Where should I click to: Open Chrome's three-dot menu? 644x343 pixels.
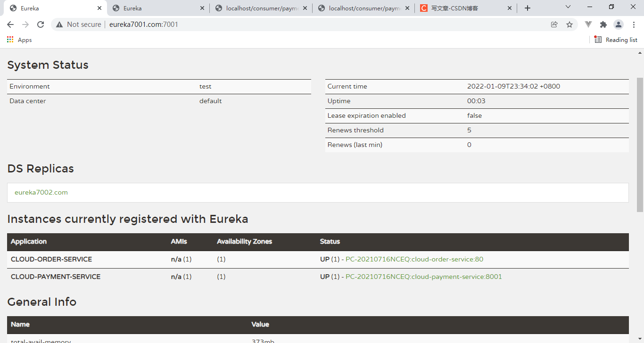tap(634, 24)
